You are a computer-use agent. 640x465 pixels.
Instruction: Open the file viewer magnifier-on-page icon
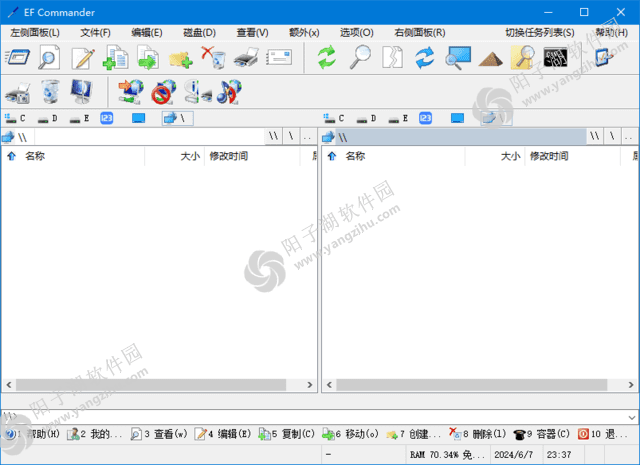click(x=49, y=57)
